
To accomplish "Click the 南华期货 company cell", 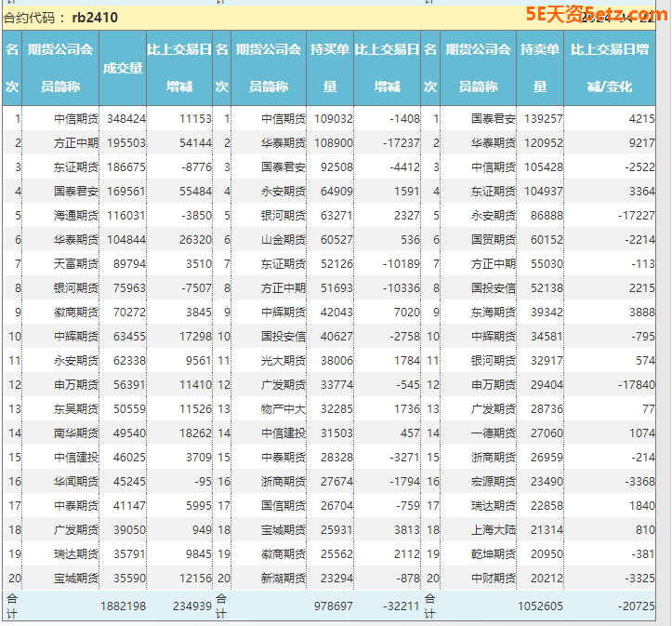I will click(75, 433).
